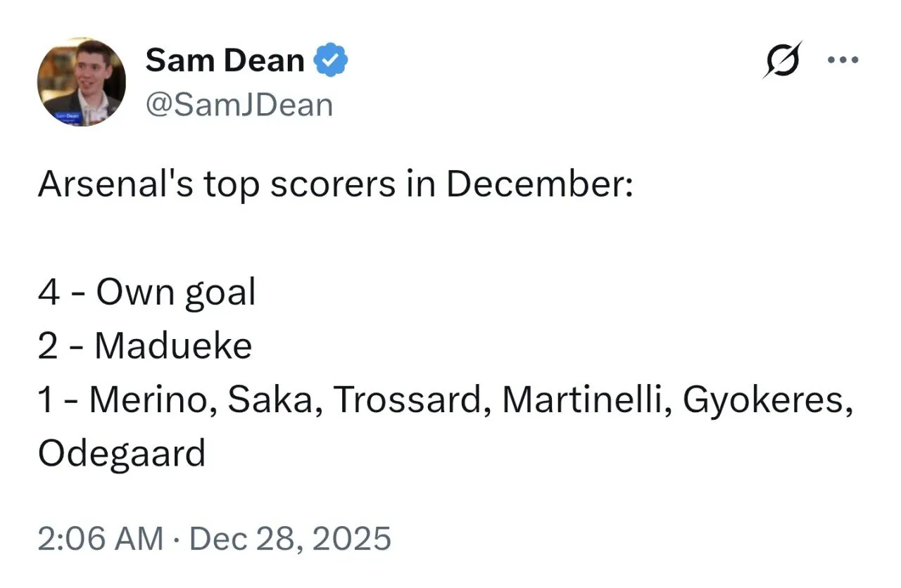This screenshot has width=901, height=588.
Task: Click the blue verified badge
Action: point(332,61)
